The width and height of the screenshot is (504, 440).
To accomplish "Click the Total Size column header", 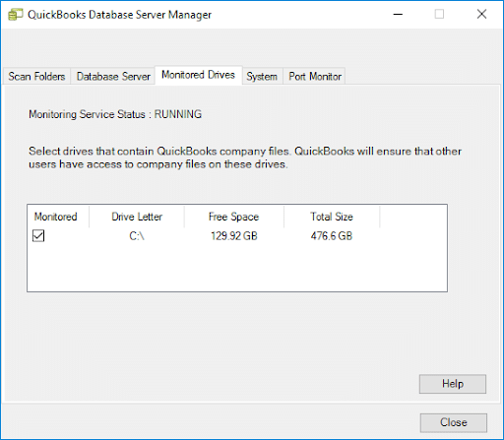I will click(x=332, y=217).
